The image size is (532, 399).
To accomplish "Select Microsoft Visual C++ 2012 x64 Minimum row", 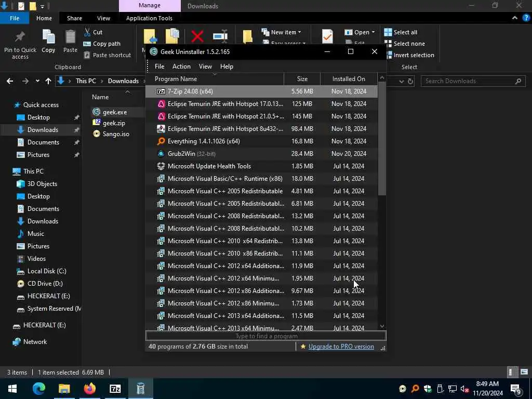I will pyautogui.click(x=262, y=278).
